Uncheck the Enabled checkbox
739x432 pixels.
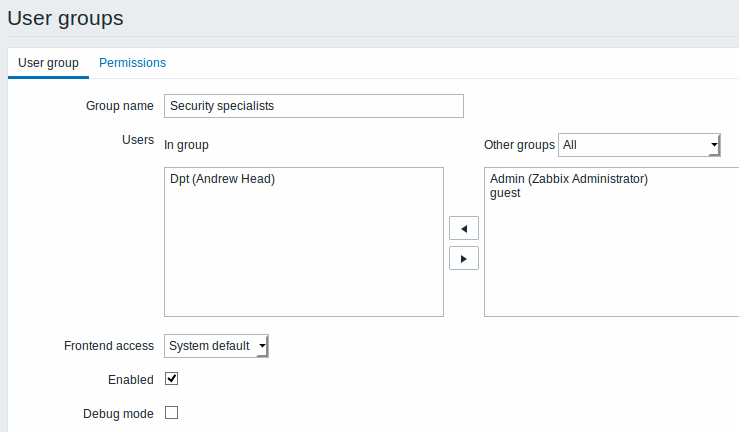coord(171,379)
